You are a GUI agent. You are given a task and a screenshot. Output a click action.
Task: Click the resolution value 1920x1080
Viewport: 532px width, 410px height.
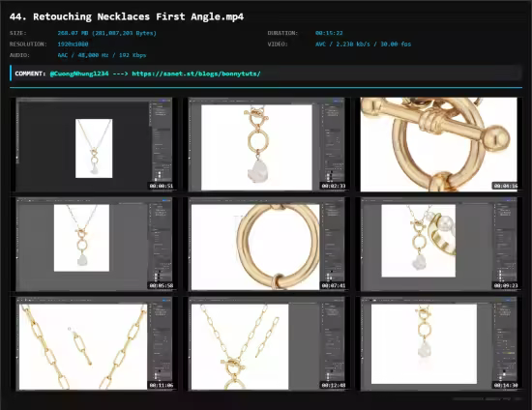73,44
